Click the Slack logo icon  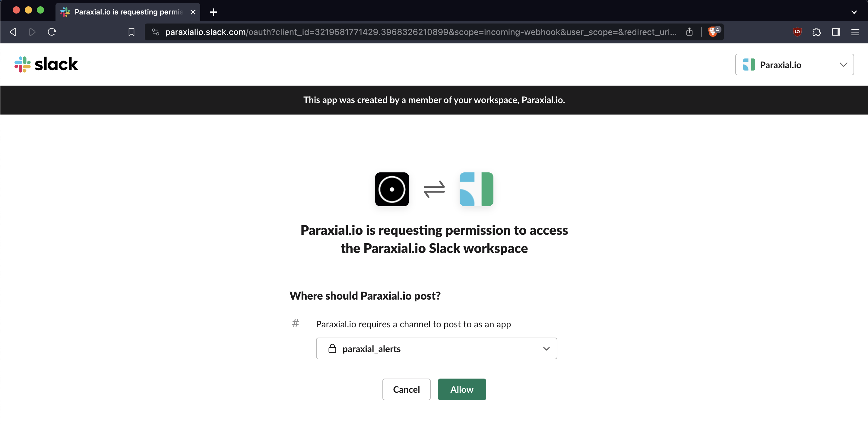23,65
